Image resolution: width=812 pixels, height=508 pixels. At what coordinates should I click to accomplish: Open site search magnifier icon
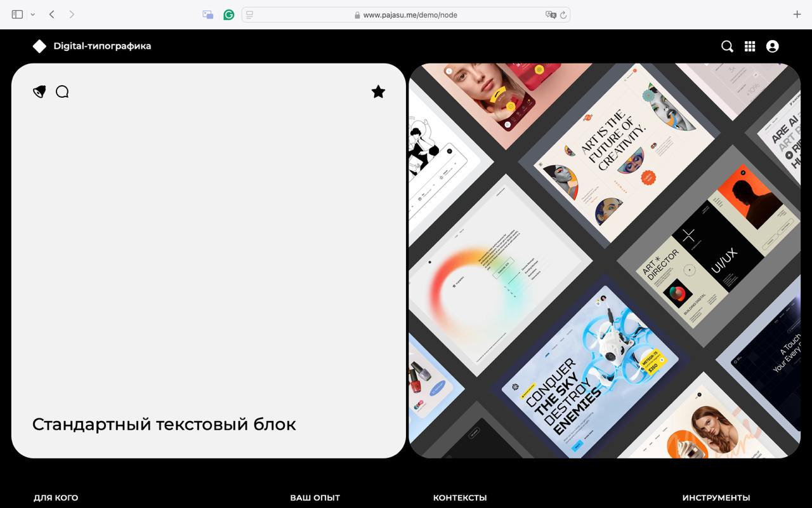[x=727, y=46]
